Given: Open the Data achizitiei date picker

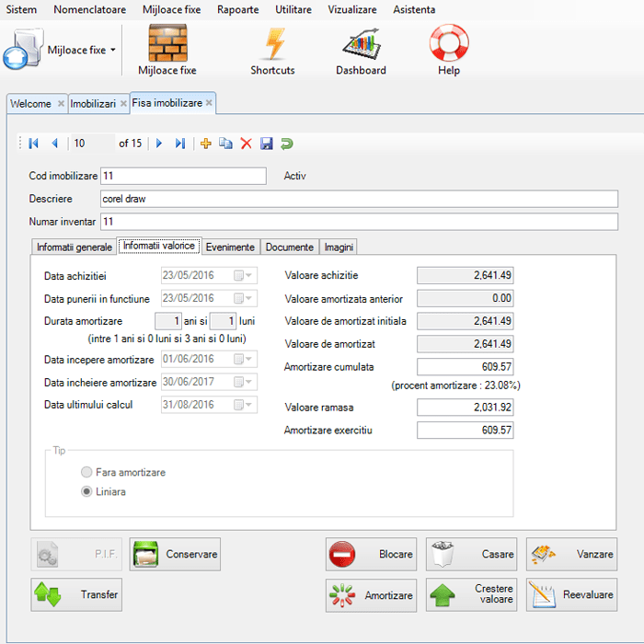Looking at the screenshot, I should pyautogui.click(x=243, y=275).
